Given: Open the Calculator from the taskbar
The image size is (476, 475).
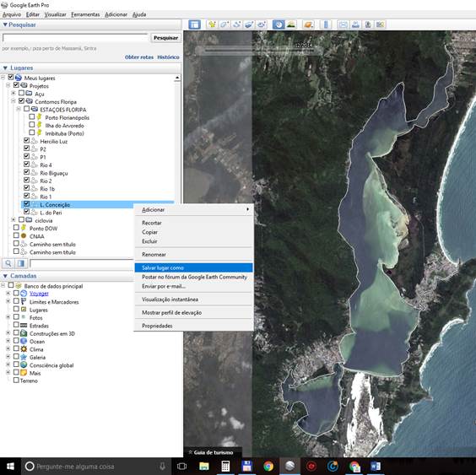Looking at the screenshot, I should [225, 467].
